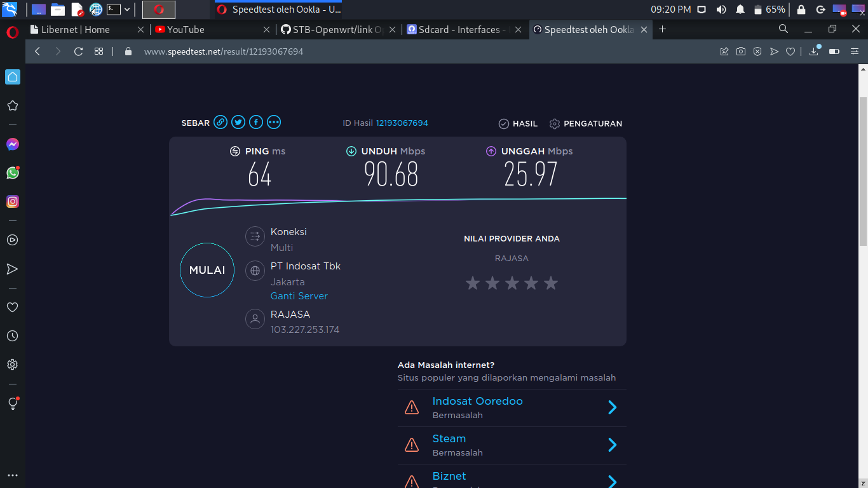
Task: Copy result link share icon
Action: point(220,122)
